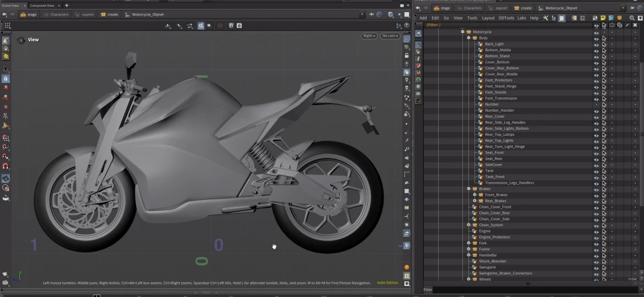This screenshot has width=644, height=297.
Task: Click create in Scene View path bar
Action: click(x=110, y=14)
